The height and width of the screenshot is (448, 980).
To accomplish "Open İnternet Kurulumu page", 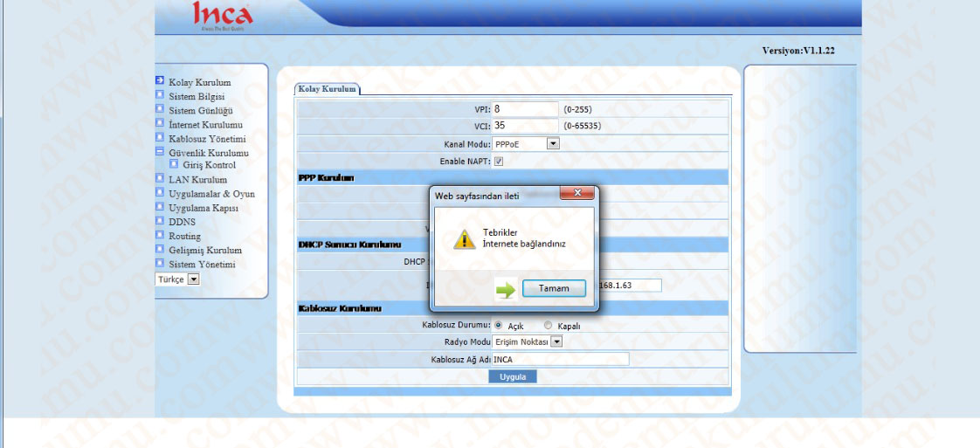I will pyautogui.click(x=205, y=125).
